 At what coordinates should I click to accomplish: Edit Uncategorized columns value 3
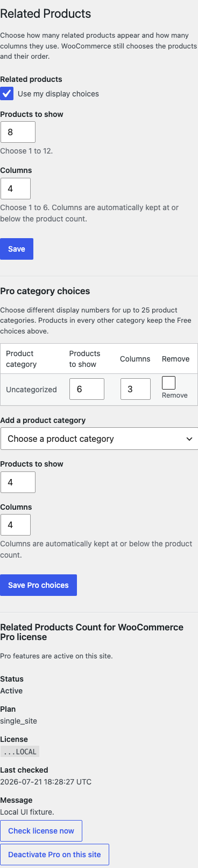click(135, 389)
